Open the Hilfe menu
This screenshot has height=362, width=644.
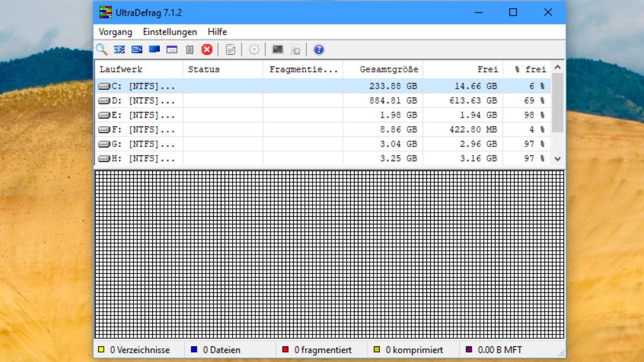(x=218, y=31)
